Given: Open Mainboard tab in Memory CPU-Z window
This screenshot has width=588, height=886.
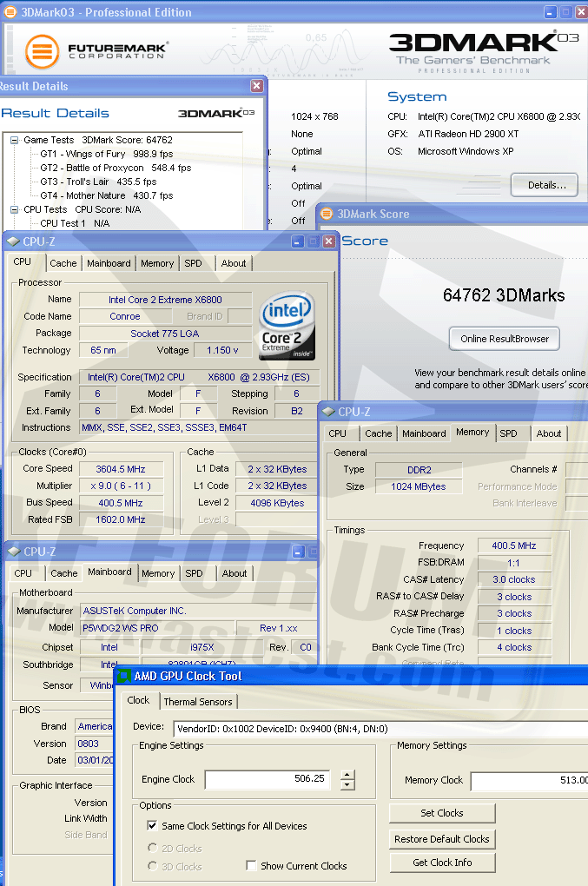Looking at the screenshot, I should (x=424, y=433).
